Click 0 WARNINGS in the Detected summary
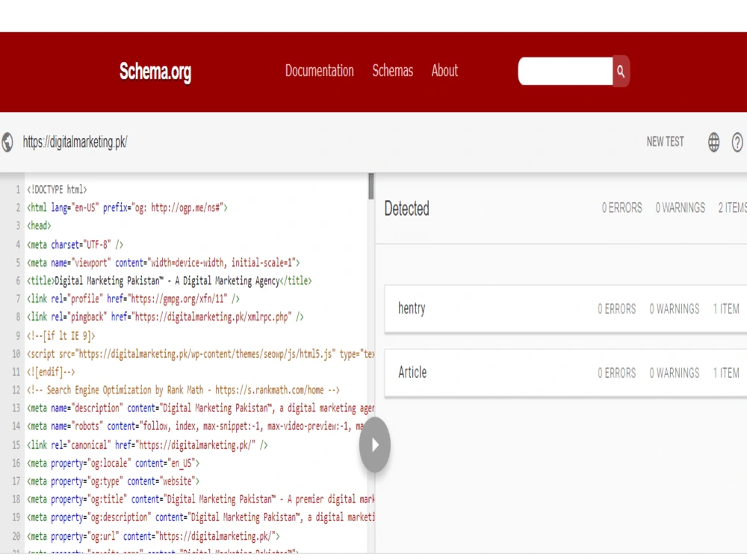Viewport: 747px width, 560px height. click(x=681, y=208)
